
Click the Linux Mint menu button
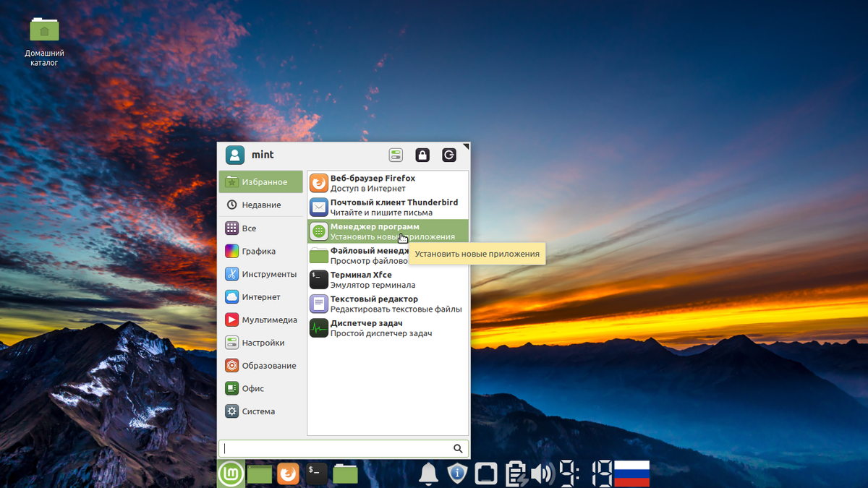[231, 474]
